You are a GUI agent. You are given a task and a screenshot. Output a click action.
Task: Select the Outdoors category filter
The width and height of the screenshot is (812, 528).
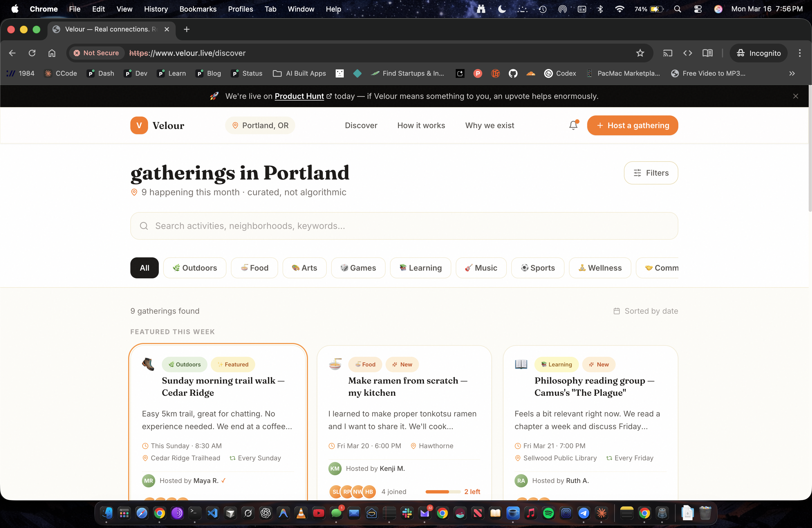click(194, 268)
